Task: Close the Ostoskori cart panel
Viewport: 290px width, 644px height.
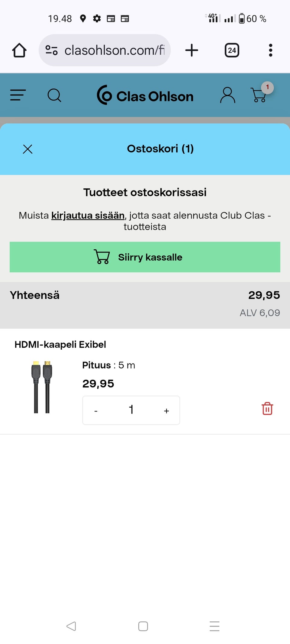Action: click(28, 149)
